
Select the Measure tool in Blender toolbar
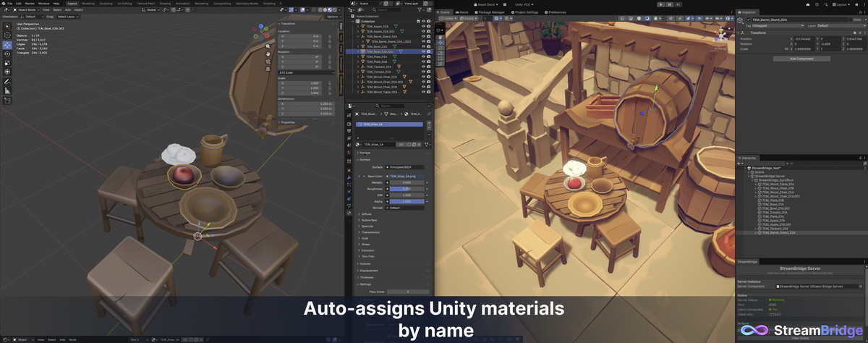click(7, 90)
